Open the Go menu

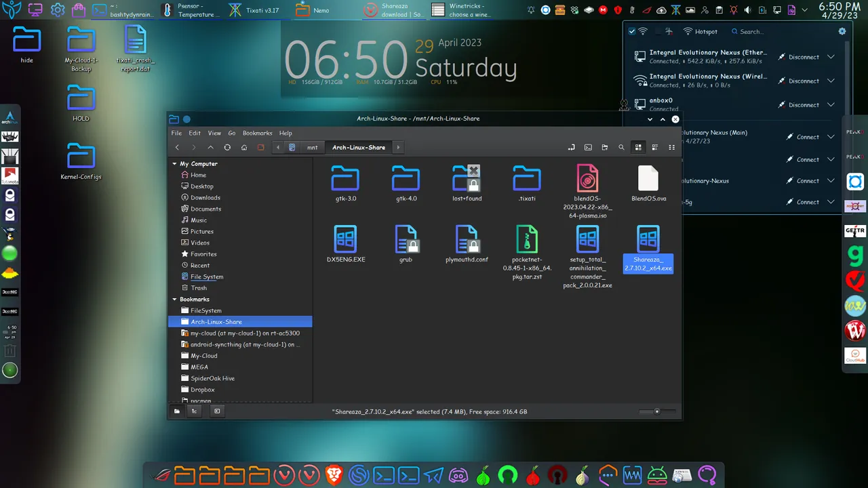(x=232, y=133)
